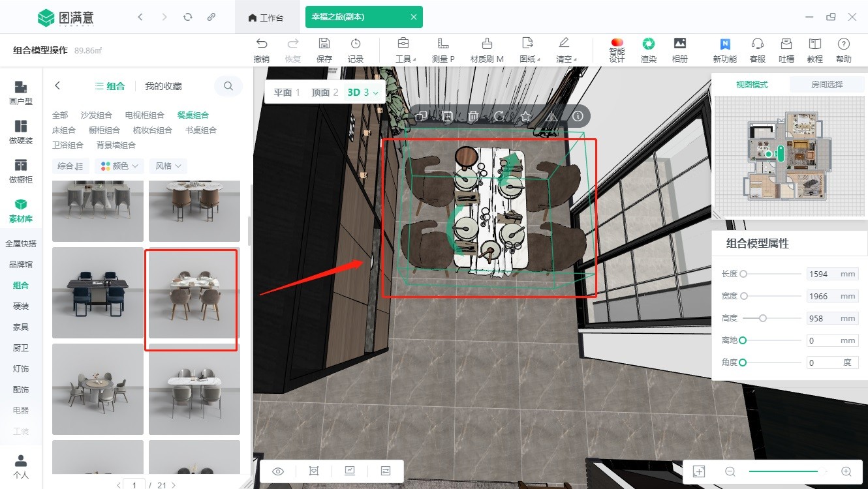Search the asset library with magnifier icon

(x=228, y=85)
